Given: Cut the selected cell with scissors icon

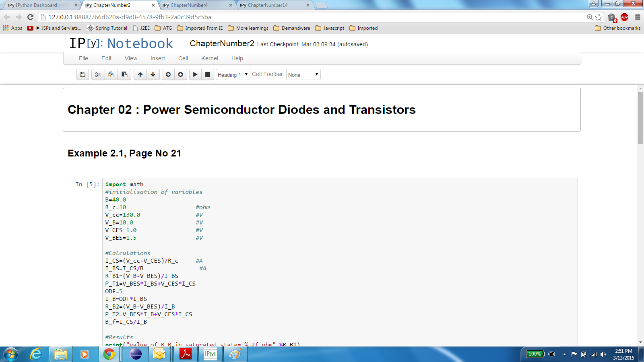Looking at the screenshot, I should click(98, 74).
